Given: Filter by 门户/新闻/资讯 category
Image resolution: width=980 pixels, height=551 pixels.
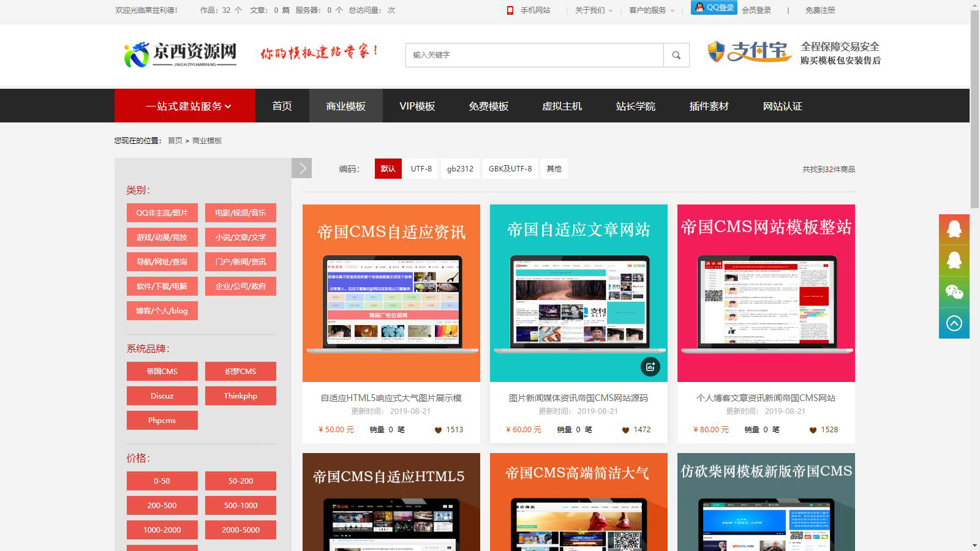Looking at the screenshot, I should tap(241, 262).
